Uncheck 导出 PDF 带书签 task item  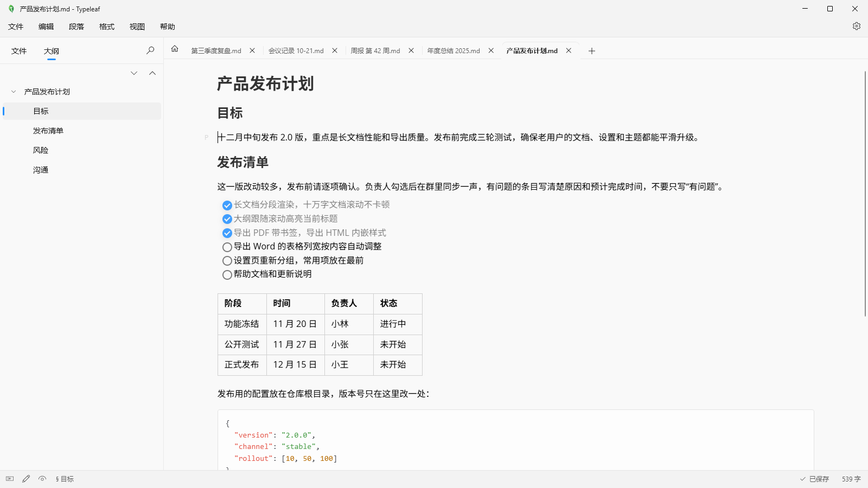[x=227, y=233]
